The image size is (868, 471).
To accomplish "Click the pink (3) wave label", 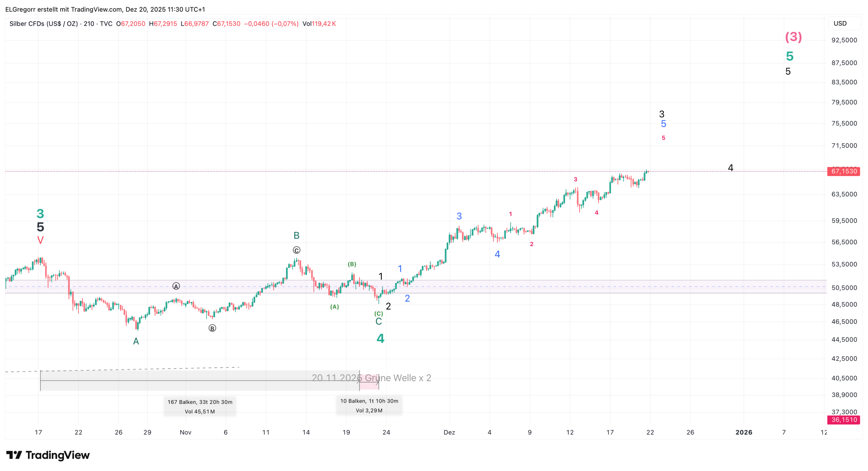I will pos(793,37).
